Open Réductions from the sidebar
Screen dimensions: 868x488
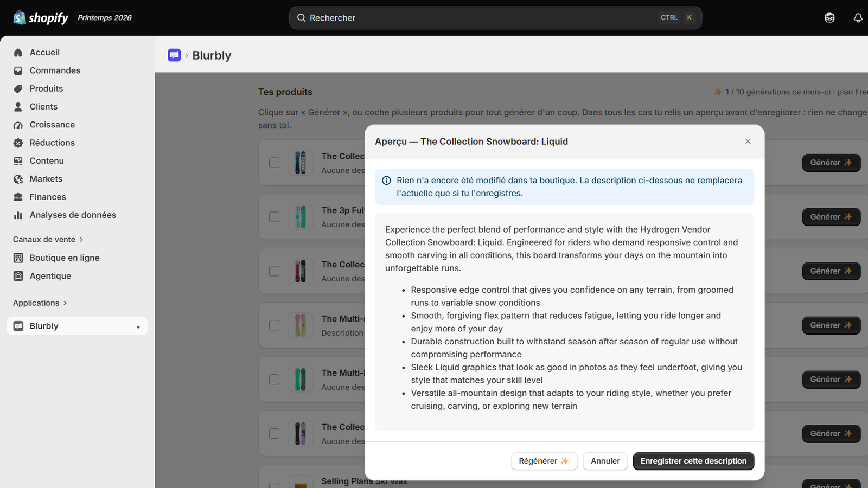[77, 143]
